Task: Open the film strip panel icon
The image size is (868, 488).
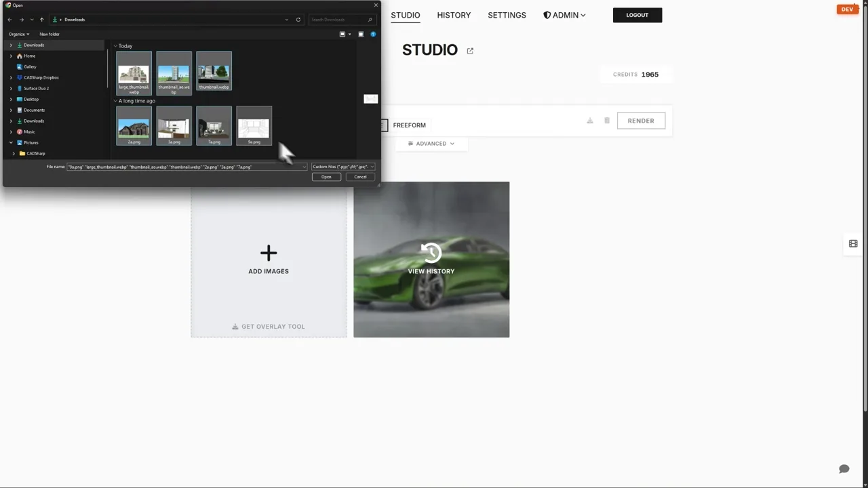Action: 853,244
